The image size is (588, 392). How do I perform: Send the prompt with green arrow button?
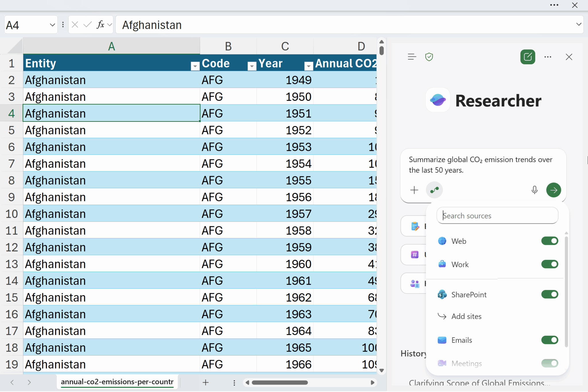pos(553,190)
